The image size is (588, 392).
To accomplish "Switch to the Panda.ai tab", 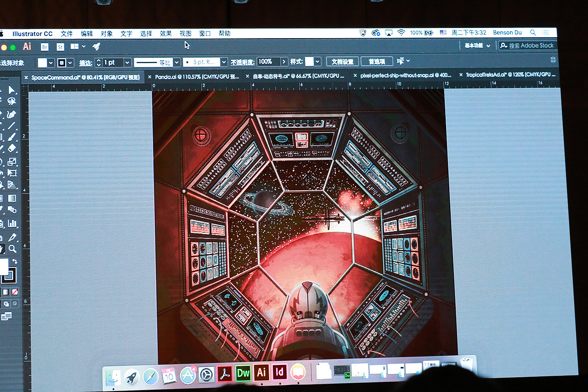I will [x=197, y=76].
